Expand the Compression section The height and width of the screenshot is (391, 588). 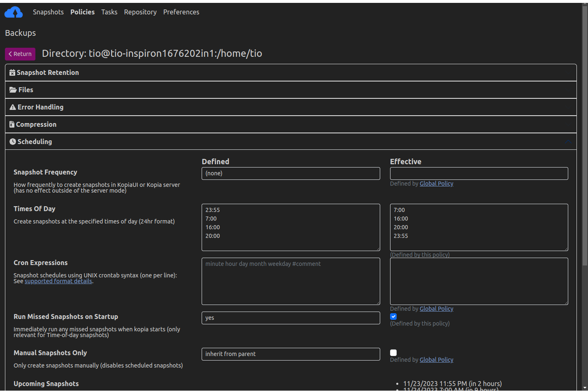point(291,124)
